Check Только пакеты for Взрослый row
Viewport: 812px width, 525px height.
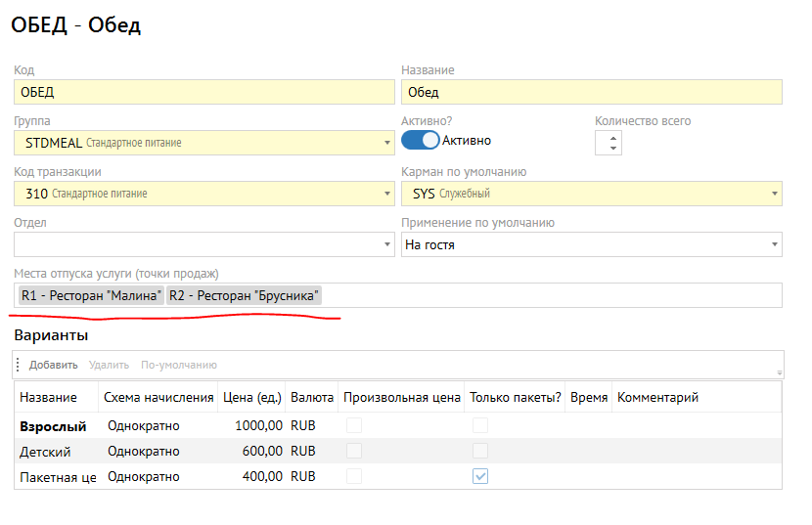(480, 426)
